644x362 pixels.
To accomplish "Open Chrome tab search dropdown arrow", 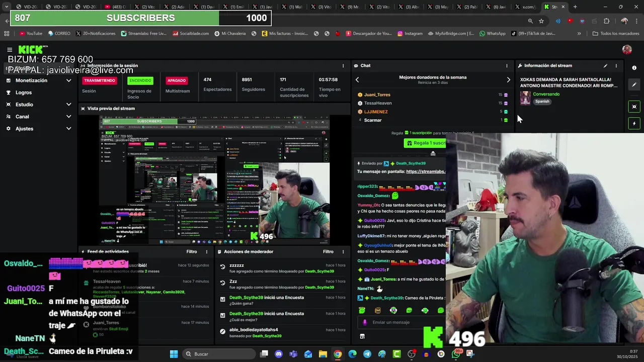I will point(6,7).
